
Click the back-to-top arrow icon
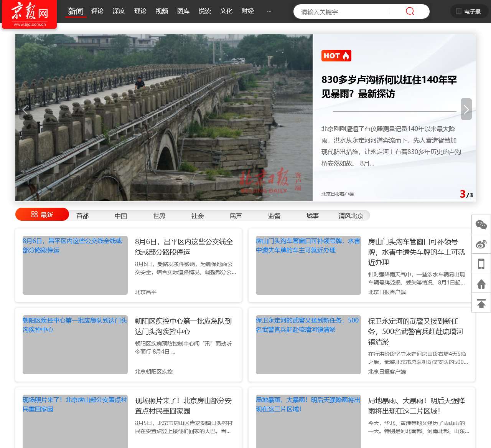(481, 304)
